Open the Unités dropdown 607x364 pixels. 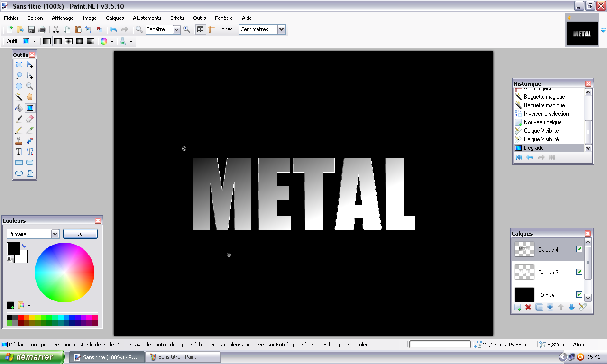click(x=282, y=29)
